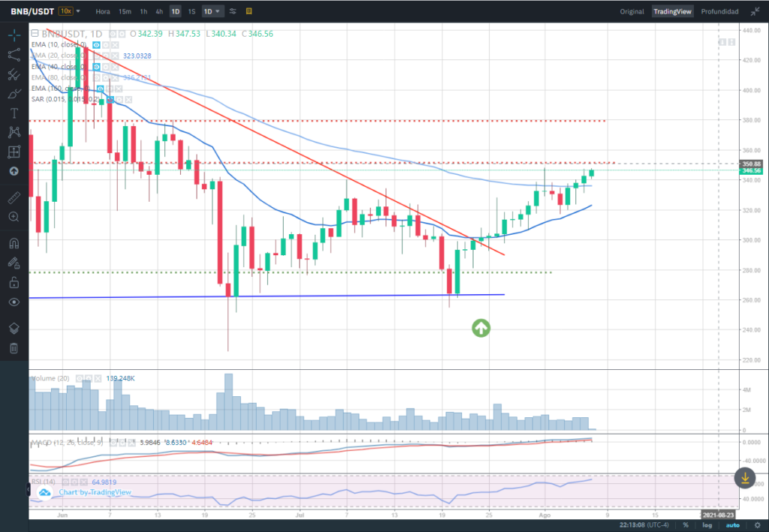Screen dimensions: 769x532
Task: Select the text annotation tool
Action: [14, 113]
